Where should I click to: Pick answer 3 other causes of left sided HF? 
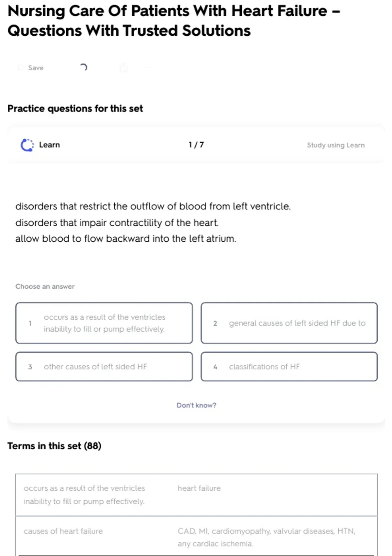[x=104, y=367]
